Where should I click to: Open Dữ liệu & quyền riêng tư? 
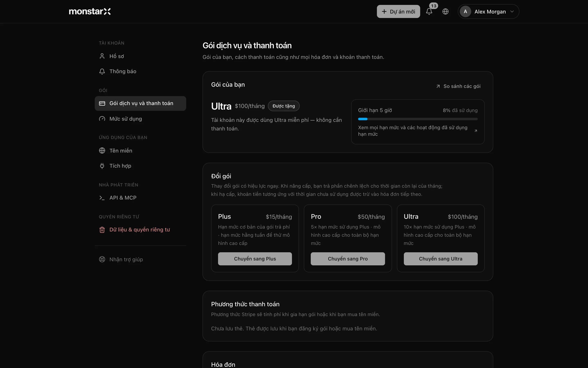(140, 230)
